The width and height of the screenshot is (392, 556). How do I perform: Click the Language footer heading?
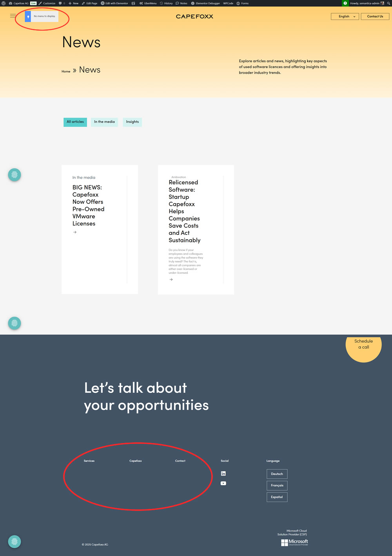273,461
